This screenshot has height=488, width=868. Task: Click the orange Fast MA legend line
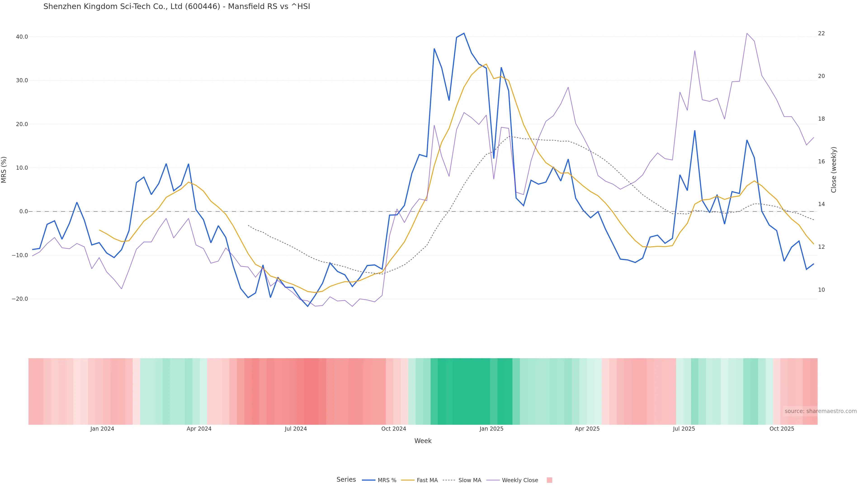(408, 480)
